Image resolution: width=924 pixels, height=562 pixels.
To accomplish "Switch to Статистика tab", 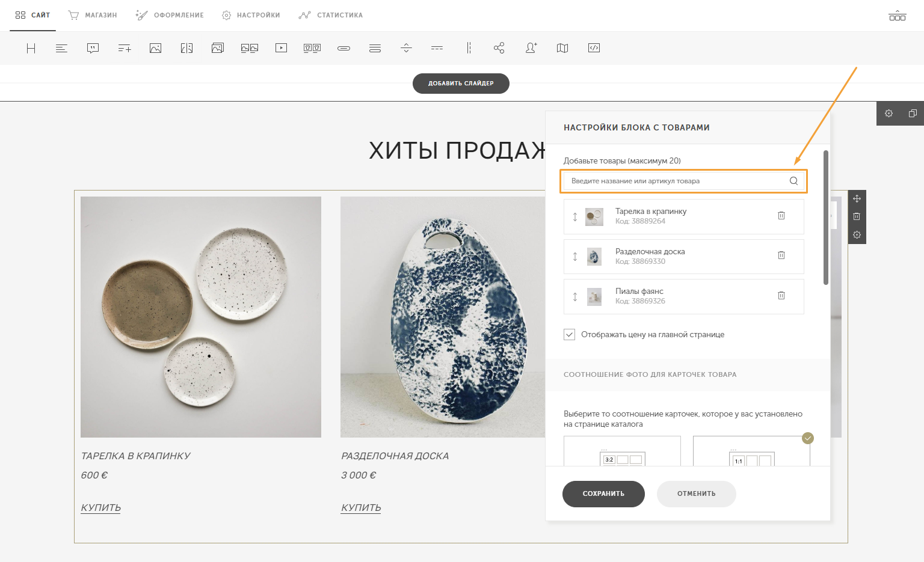I will (x=331, y=15).
